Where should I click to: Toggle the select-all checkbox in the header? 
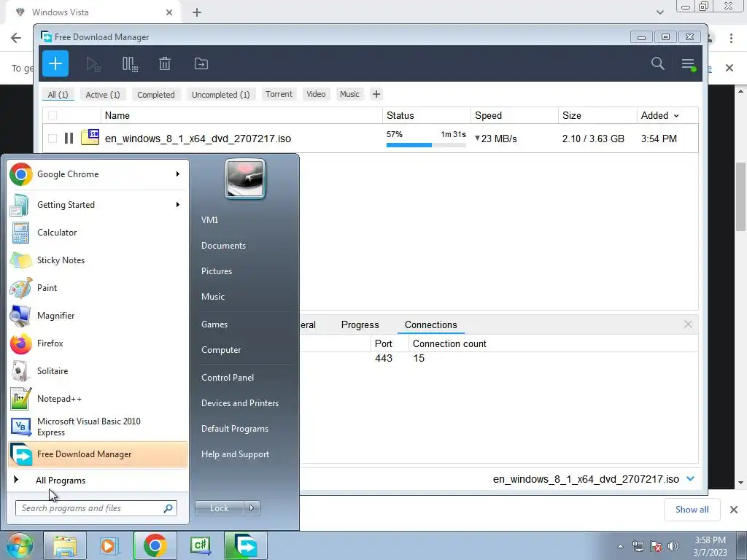point(53,115)
